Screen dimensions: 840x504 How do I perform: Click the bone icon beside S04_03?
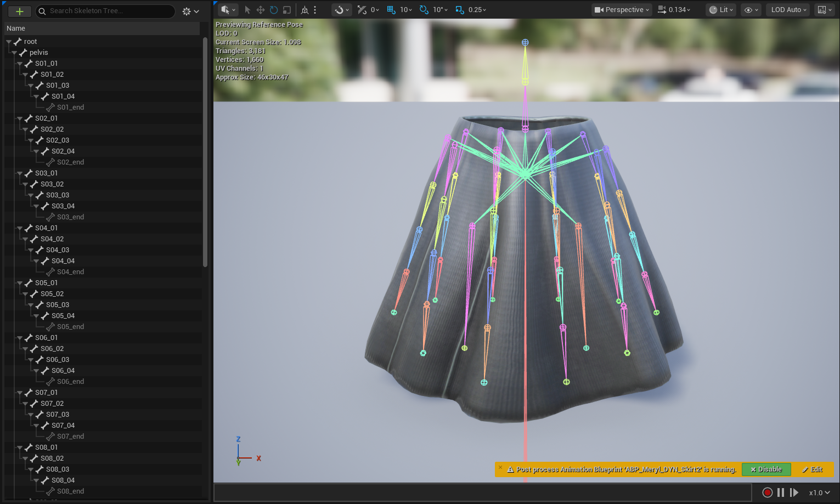(x=40, y=250)
